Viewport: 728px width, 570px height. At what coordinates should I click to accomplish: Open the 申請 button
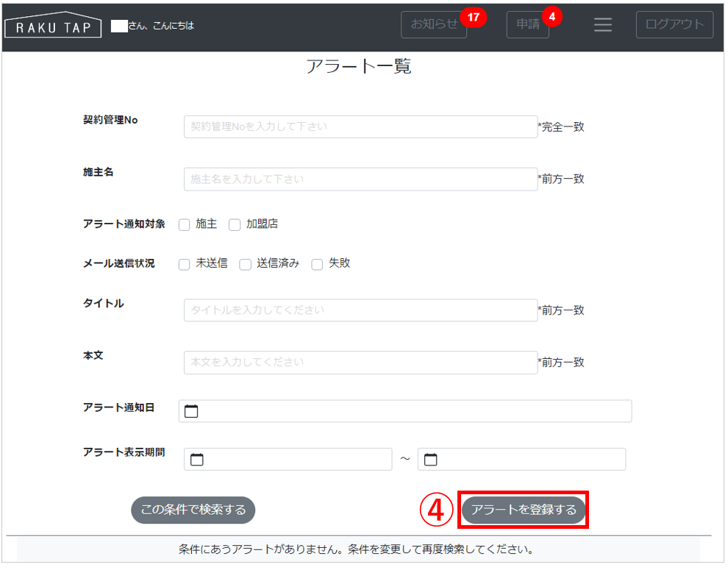click(528, 24)
